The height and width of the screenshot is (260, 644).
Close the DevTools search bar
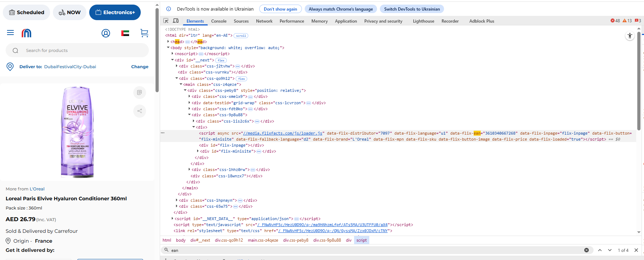tap(636, 250)
